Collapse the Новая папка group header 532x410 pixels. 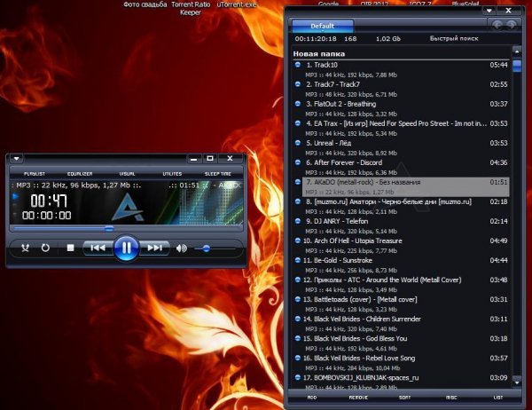pyautogui.click(x=401, y=54)
